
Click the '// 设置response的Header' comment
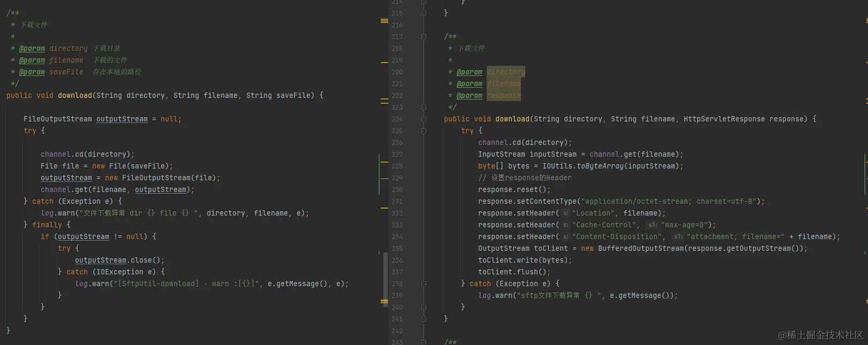coord(525,178)
